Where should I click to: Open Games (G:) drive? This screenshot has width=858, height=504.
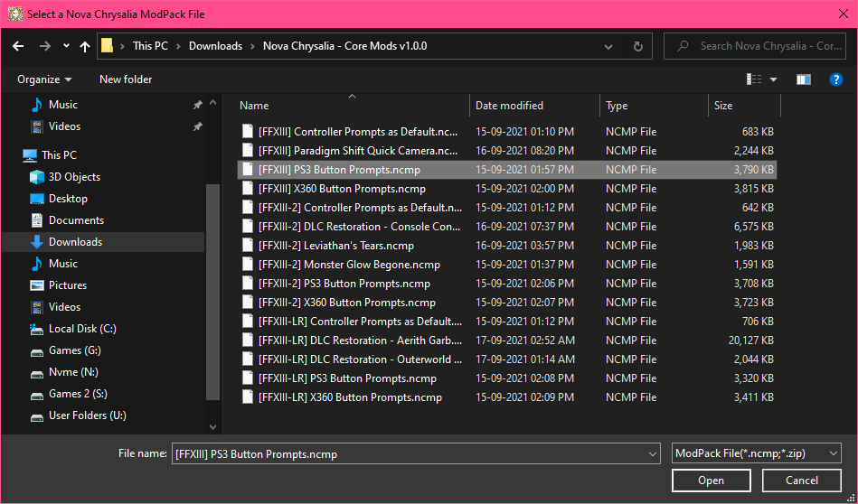pyautogui.click(x=74, y=350)
